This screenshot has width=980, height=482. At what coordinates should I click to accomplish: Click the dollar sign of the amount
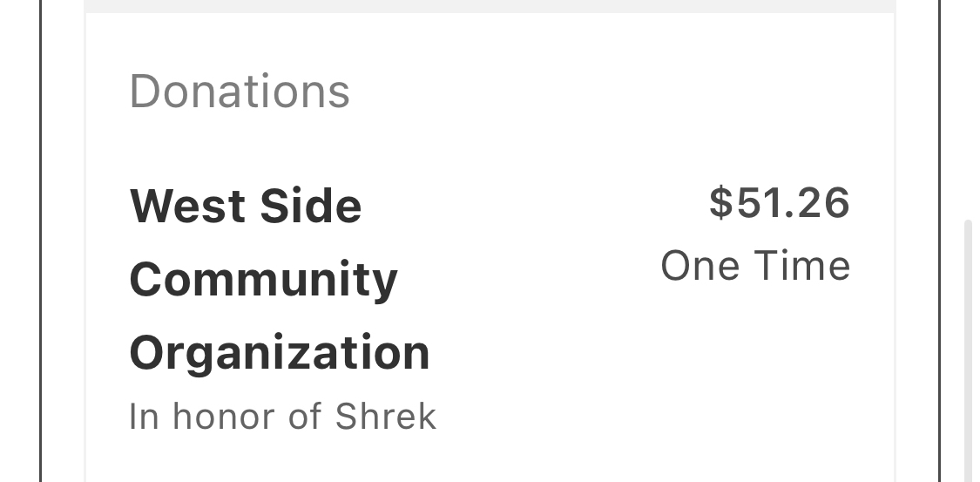tap(721, 203)
